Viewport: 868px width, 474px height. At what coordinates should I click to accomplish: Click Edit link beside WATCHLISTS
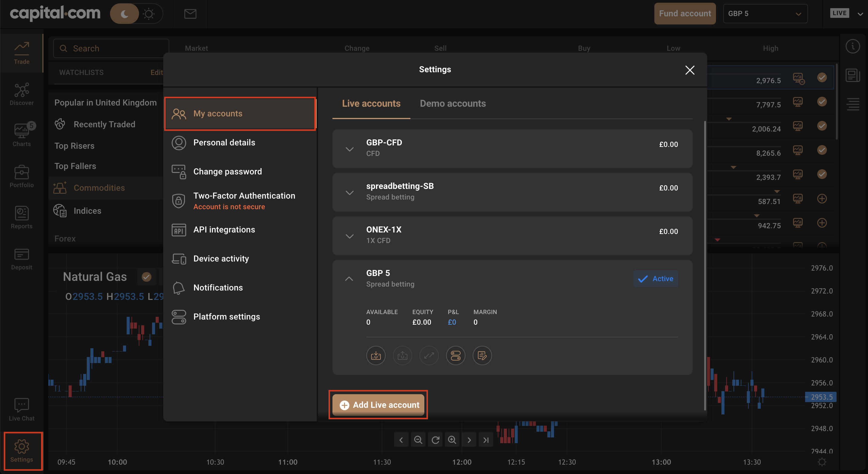pos(156,73)
